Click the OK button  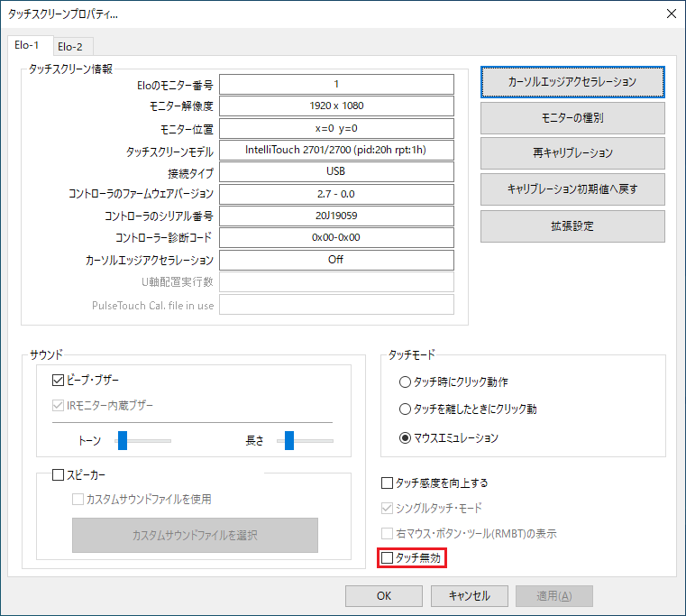tap(384, 595)
